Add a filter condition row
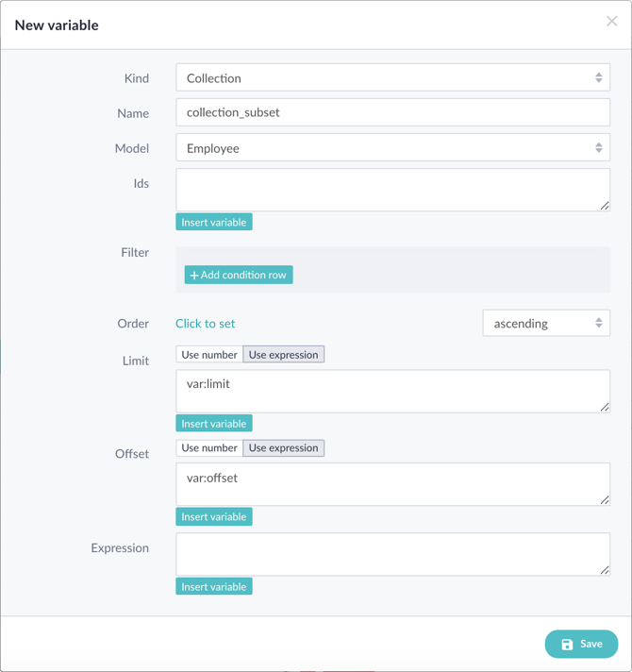632x672 pixels. (x=239, y=275)
